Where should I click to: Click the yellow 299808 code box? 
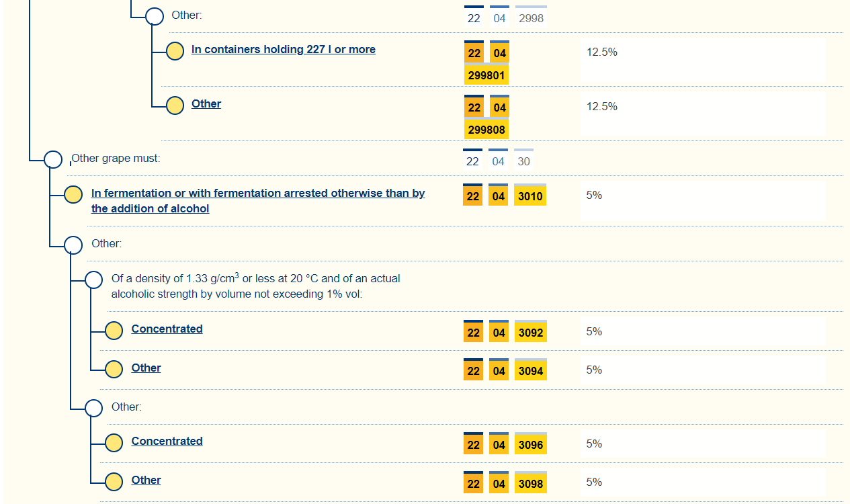486,129
